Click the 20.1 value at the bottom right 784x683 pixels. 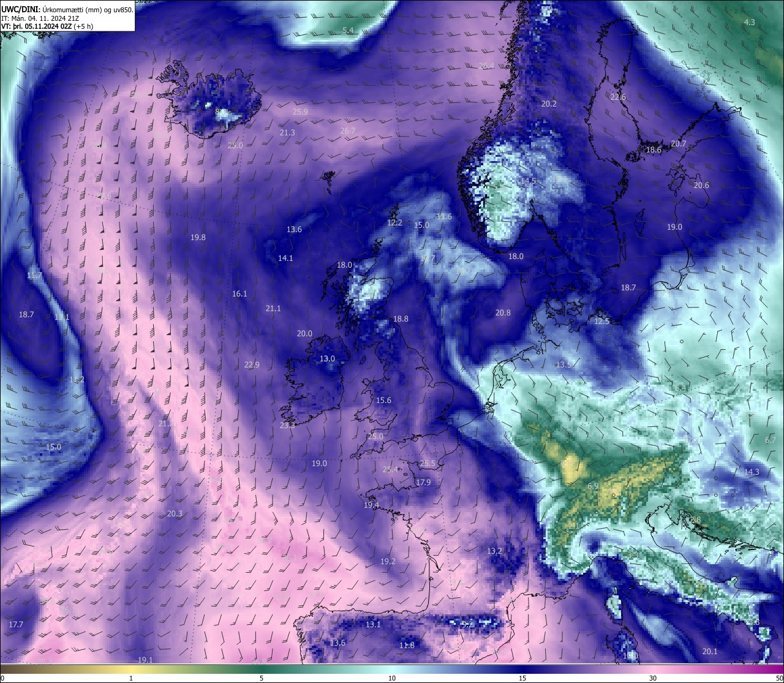pos(710,652)
